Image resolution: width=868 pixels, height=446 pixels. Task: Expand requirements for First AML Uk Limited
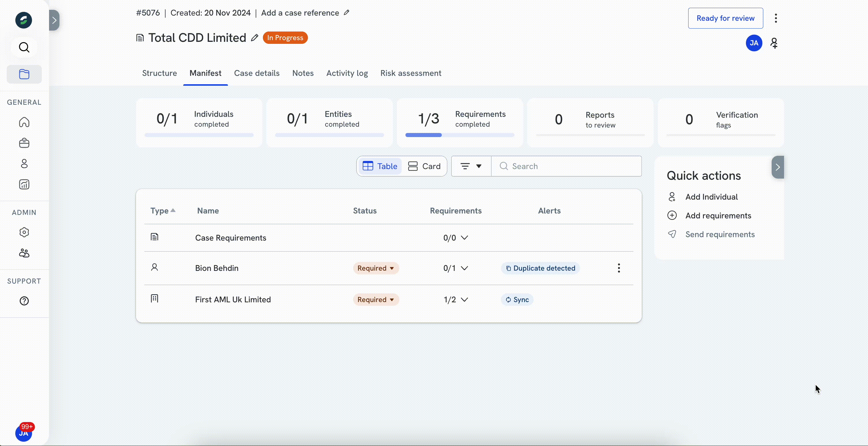[x=464, y=299]
